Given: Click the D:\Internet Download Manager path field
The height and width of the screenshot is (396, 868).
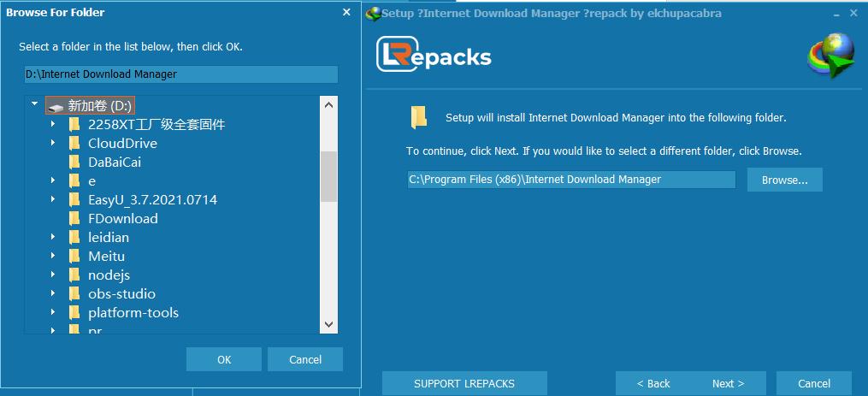Looking at the screenshot, I should 181,74.
